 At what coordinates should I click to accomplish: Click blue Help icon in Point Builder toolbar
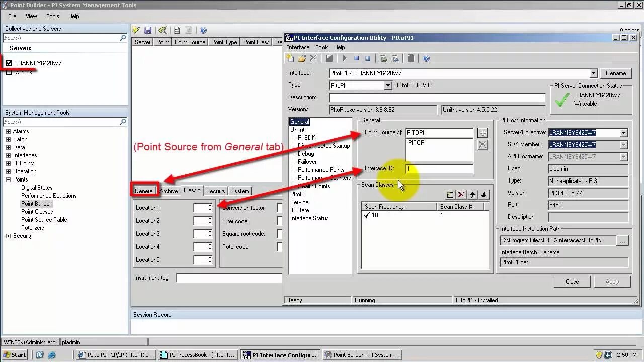coord(203,30)
